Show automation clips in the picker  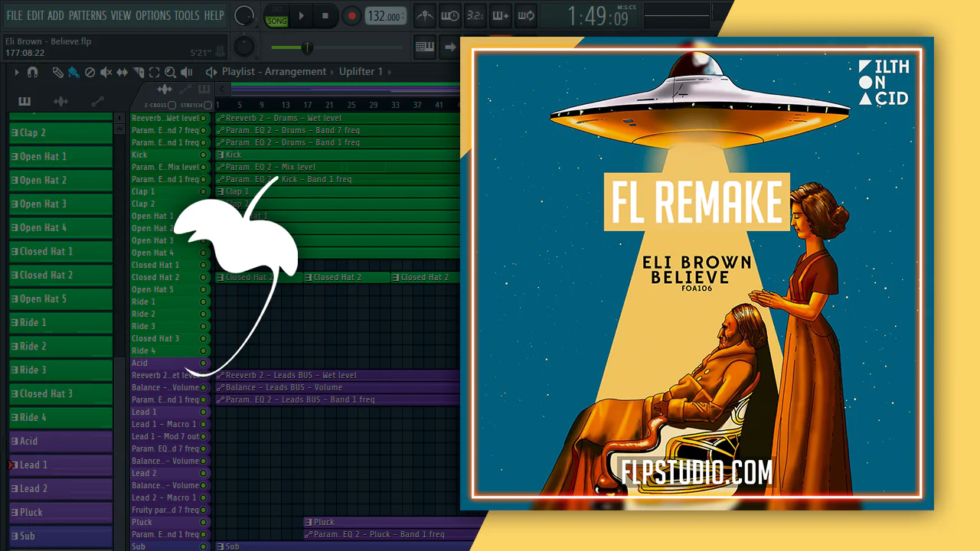click(x=97, y=101)
